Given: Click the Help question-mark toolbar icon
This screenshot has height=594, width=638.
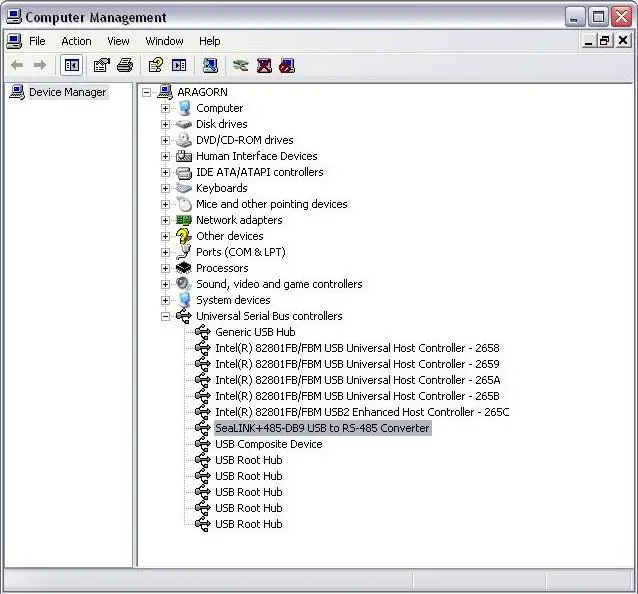Looking at the screenshot, I should [156, 65].
